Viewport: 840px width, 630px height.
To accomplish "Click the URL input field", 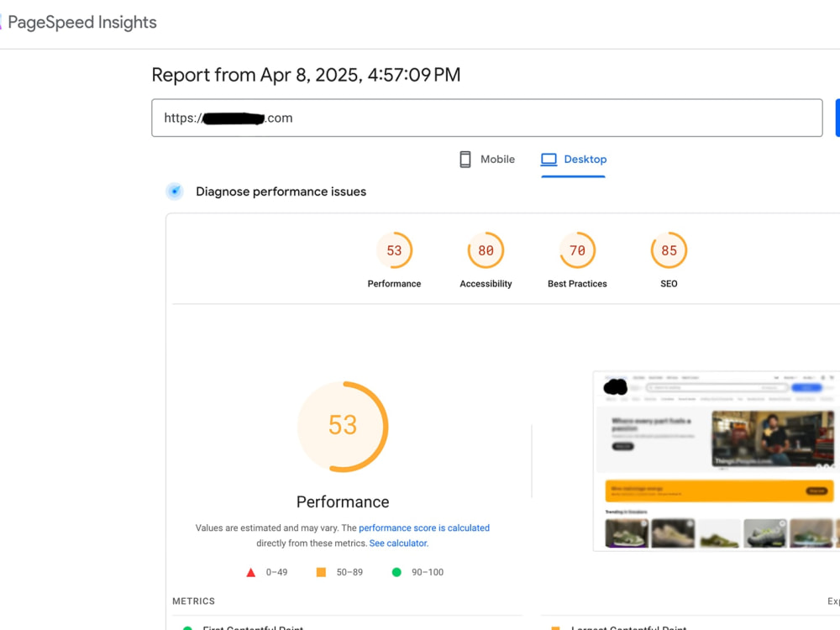I will click(487, 118).
